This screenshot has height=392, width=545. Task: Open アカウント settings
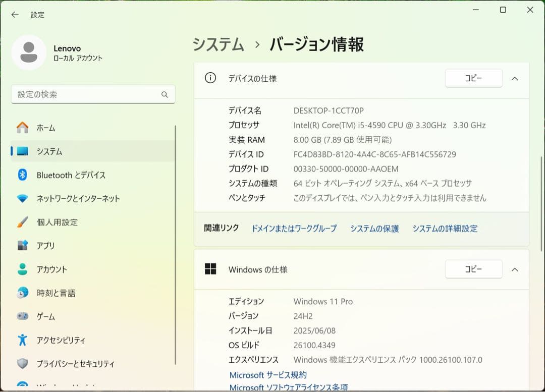pos(50,269)
